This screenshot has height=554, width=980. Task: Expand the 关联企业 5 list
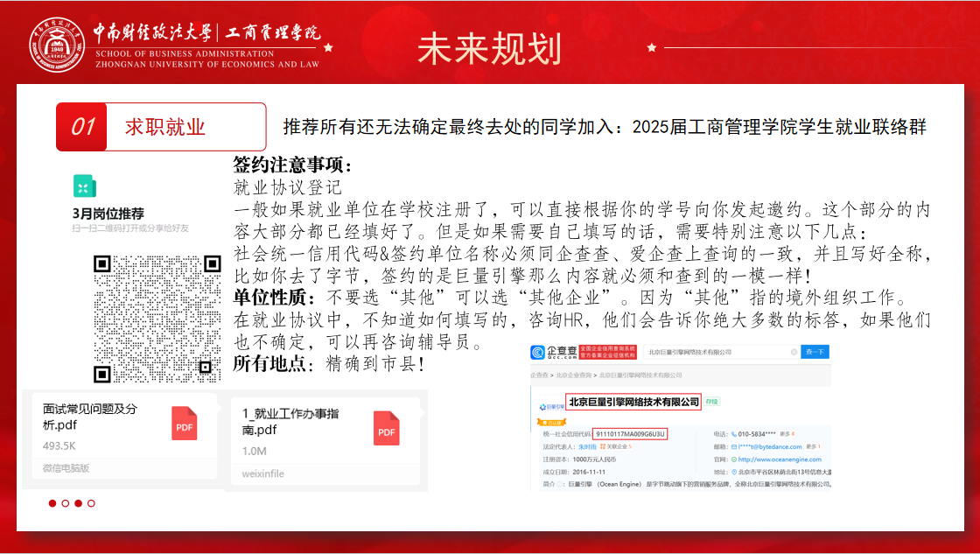[x=616, y=446]
